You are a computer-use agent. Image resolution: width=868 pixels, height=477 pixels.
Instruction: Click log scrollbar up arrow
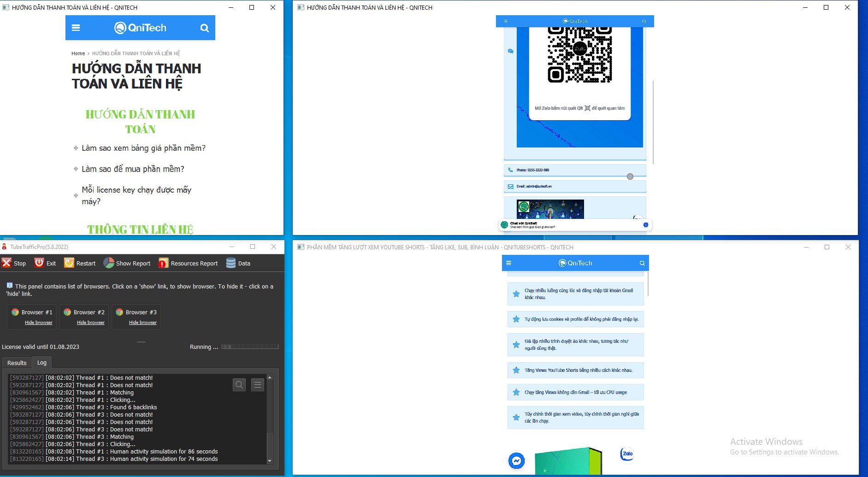coord(270,377)
